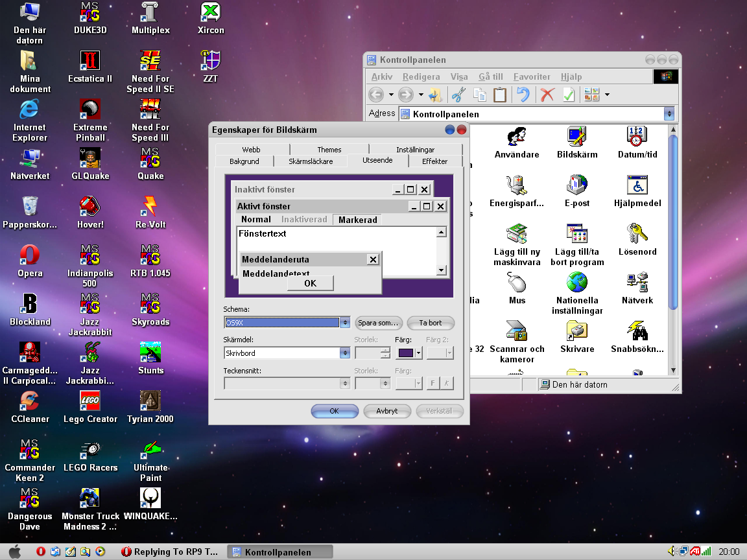
Task: Click the Undo arrow toolbar icon
Action: click(x=523, y=94)
